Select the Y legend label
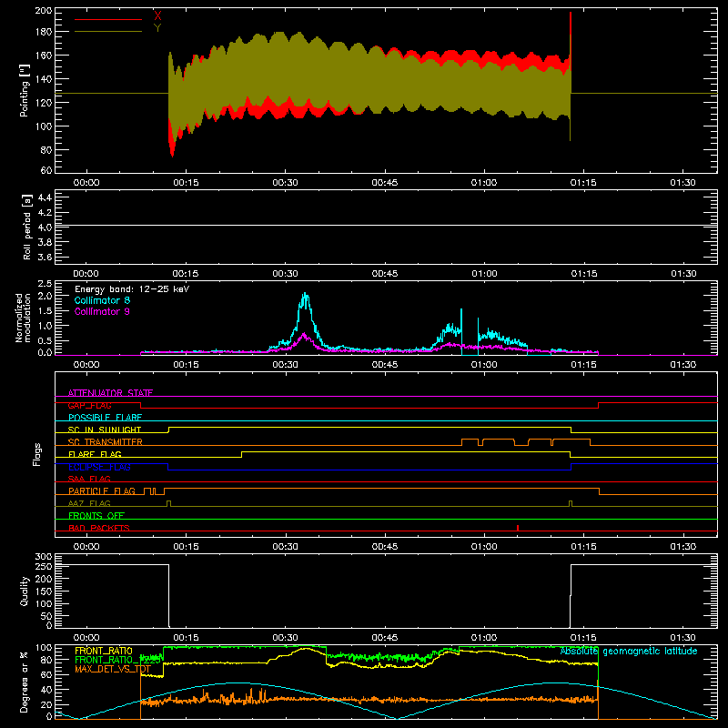728x728 pixels. 157,28
